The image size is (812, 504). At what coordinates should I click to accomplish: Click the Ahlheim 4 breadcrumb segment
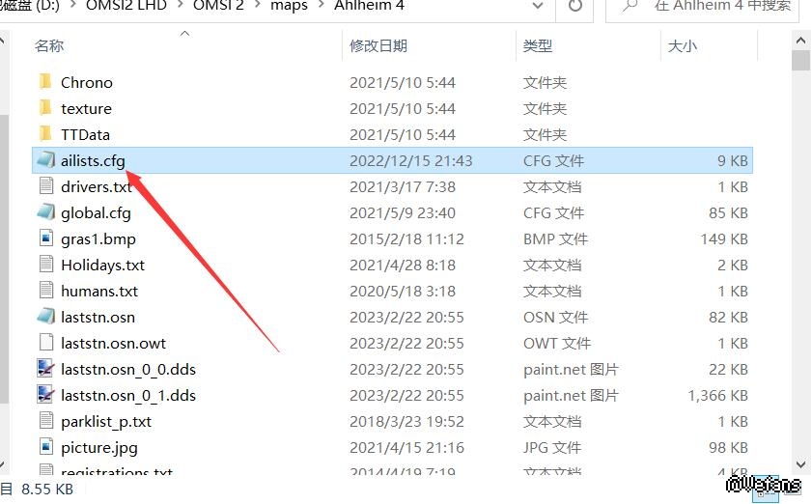coord(371,6)
